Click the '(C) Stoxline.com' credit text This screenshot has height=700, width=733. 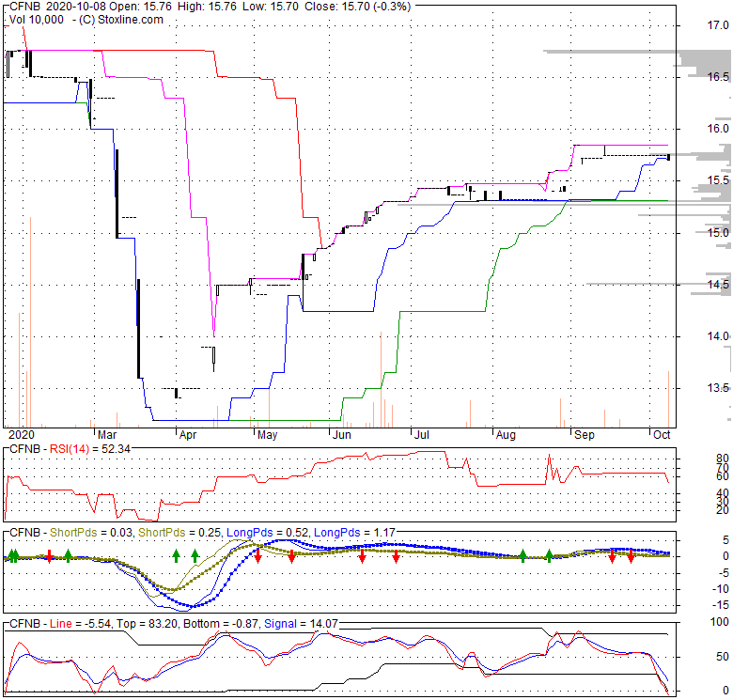point(121,20)
